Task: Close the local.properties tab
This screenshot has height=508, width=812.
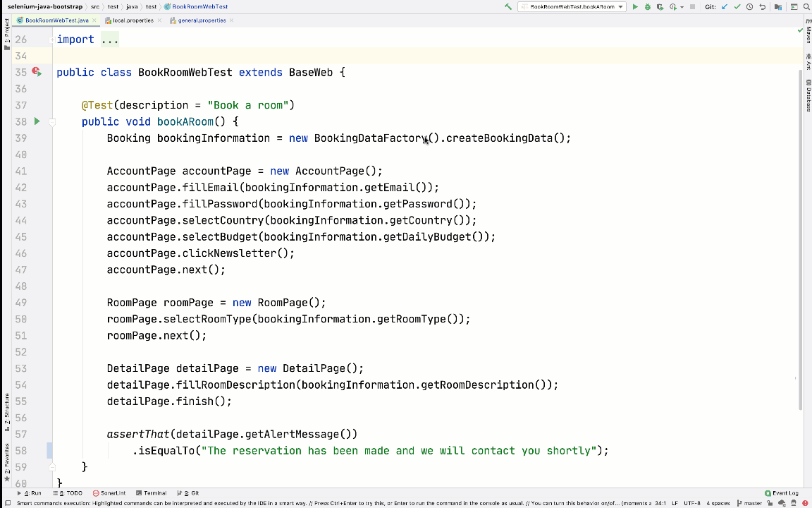Action: tap(159, 20)
